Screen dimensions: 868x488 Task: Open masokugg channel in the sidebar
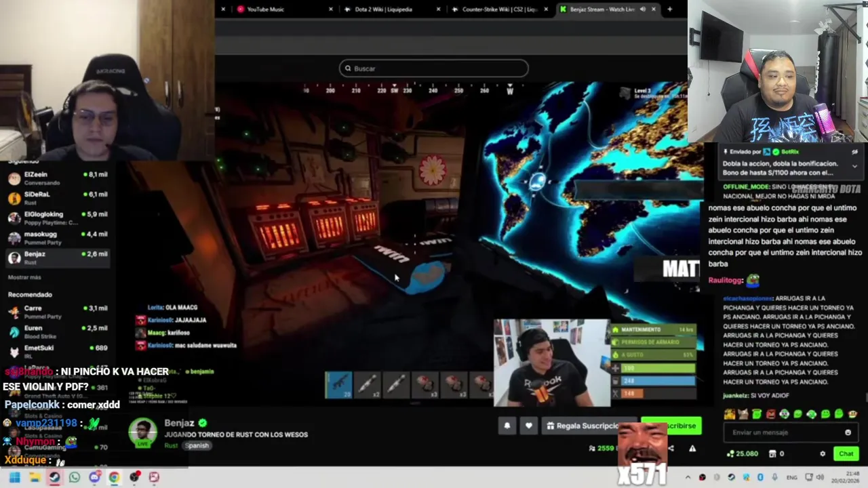[58, 237]
